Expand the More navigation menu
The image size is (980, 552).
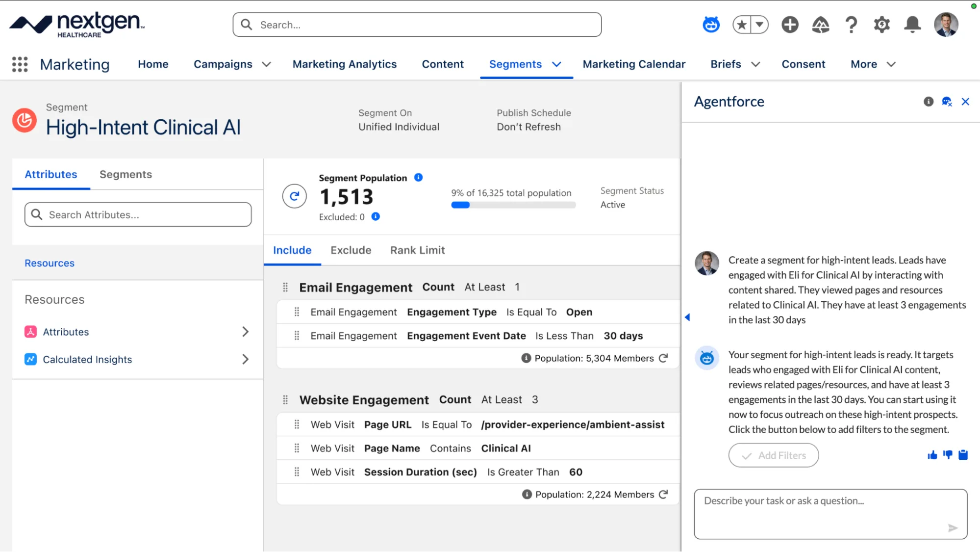873,64
